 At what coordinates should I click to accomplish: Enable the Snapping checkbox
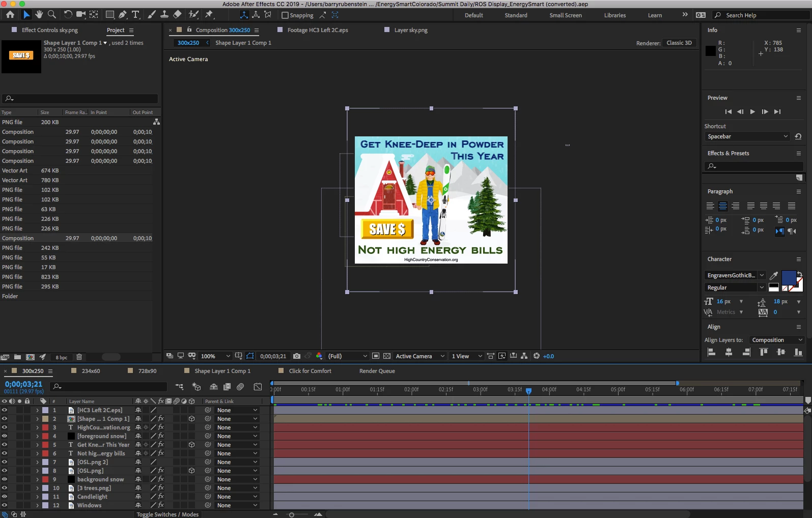tap(285, 15)
